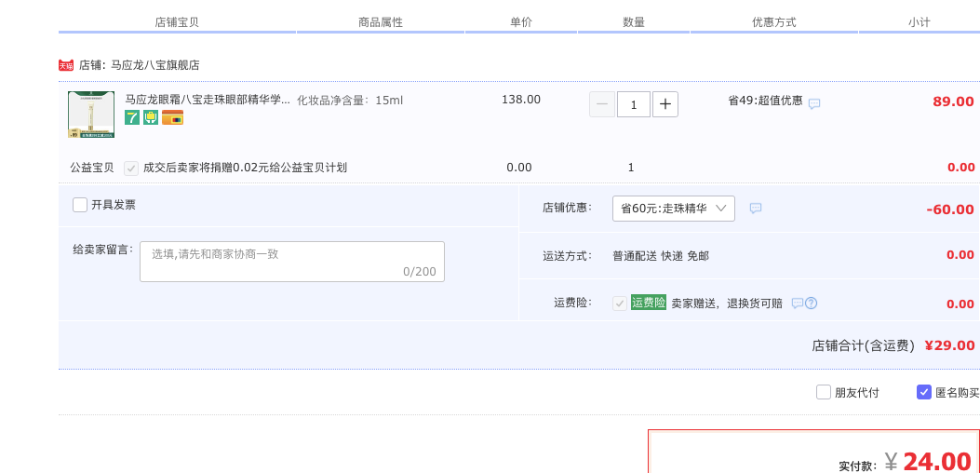This screenshot has height=473, width=980.
Task: Increase quantity with the plus button
Action: tap(665, 104)
